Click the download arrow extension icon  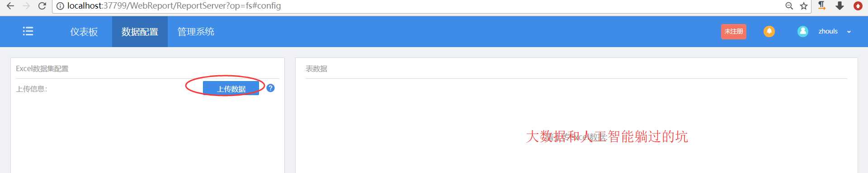pyautogui.click(x=840, y=5)
